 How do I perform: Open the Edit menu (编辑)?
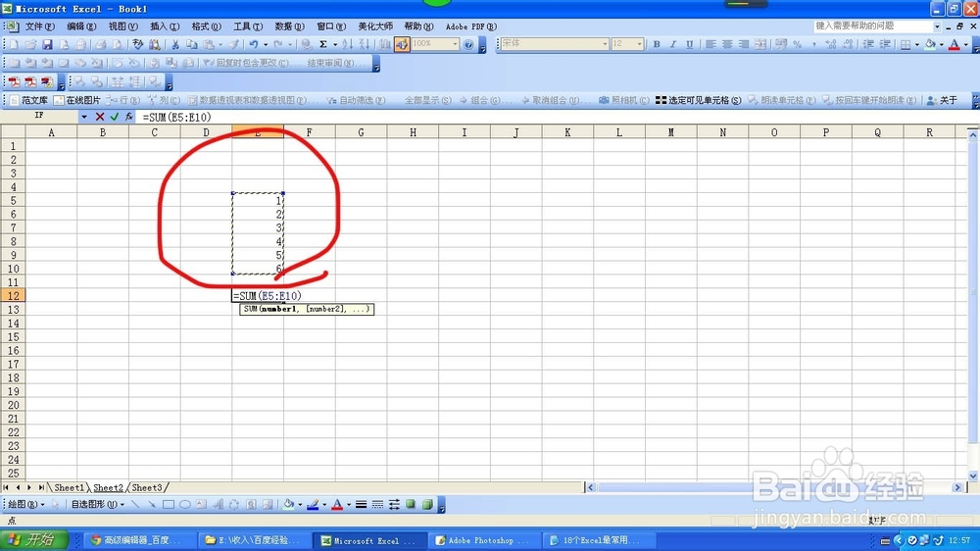[x=81, y=26]
